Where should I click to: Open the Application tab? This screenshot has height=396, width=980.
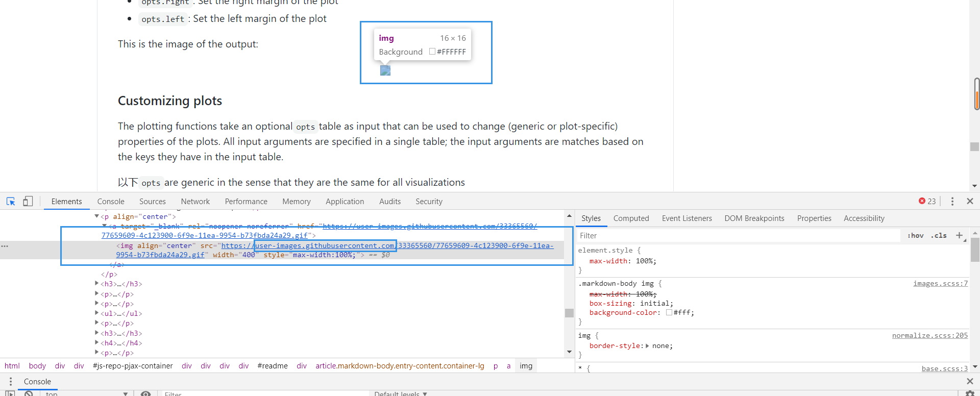point(345,202)
